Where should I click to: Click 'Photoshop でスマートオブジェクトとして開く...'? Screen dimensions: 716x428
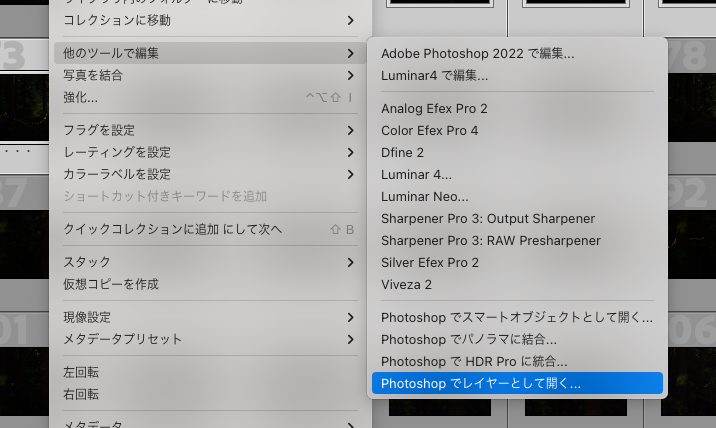(516, 317)
